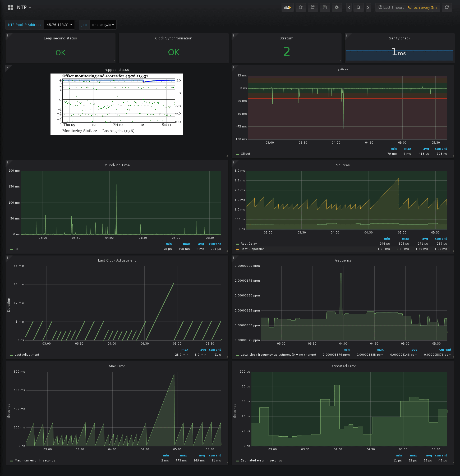The height and width of the screenshot is (476, 460).
Task: Click the Add panel icon
Action: click(287, 7)
